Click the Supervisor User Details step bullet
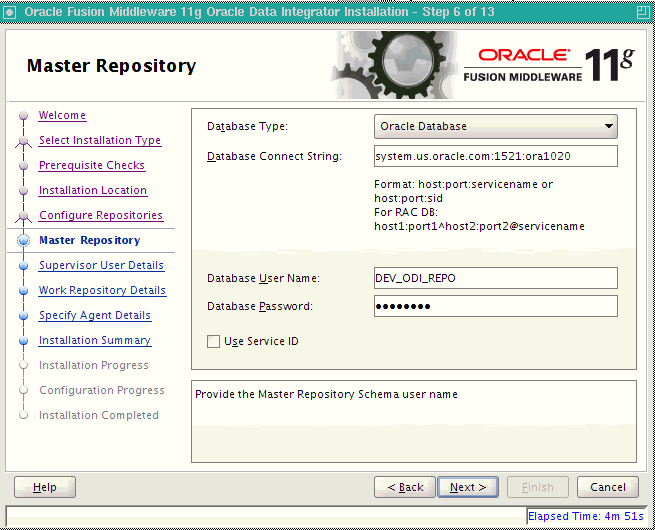 [24, 265]
